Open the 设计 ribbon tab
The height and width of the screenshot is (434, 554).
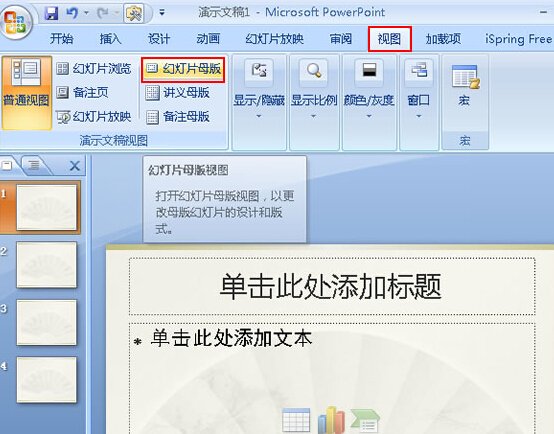[x=159, y=39]
